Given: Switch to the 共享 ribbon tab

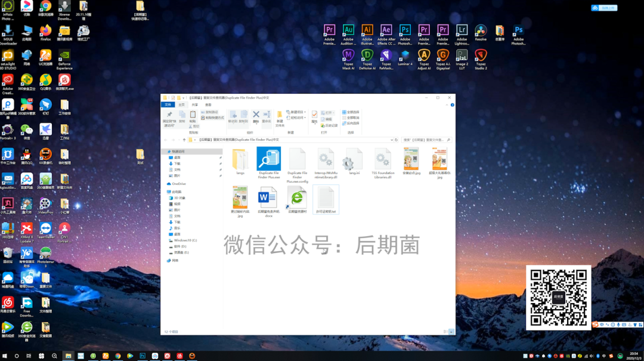Looking at the screenshot, I should 195,104.
